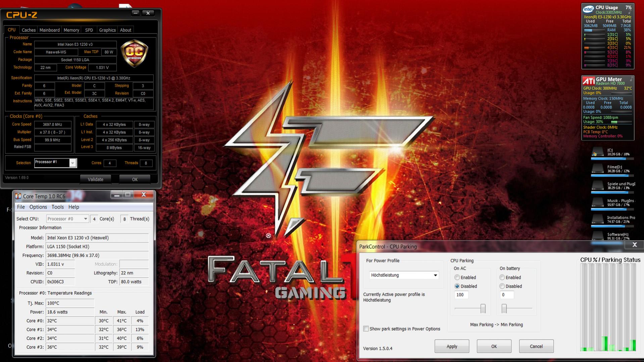The height and width of the screenshot is (362, 644).
Task: Click the C: drive icon in drive gadget
Action: [x=597, y=152]
